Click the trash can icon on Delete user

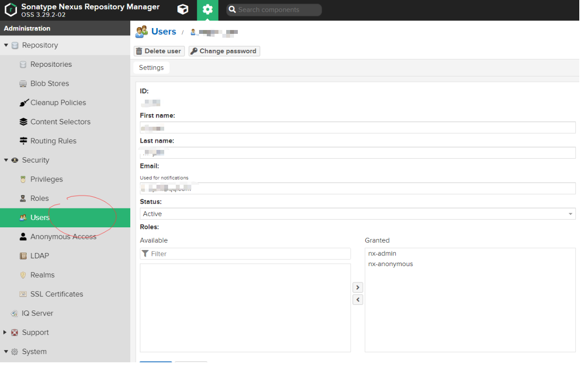(x=139, y=51)
